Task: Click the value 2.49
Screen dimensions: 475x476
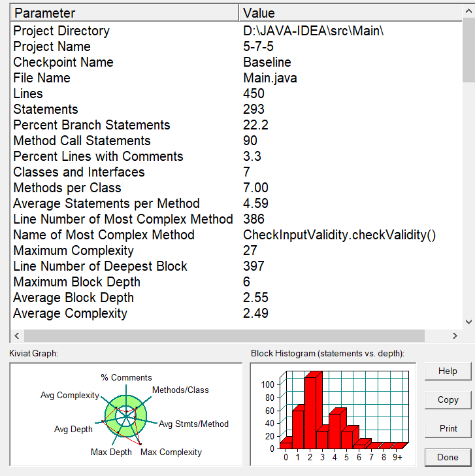Action: click(x=255, y=313)
